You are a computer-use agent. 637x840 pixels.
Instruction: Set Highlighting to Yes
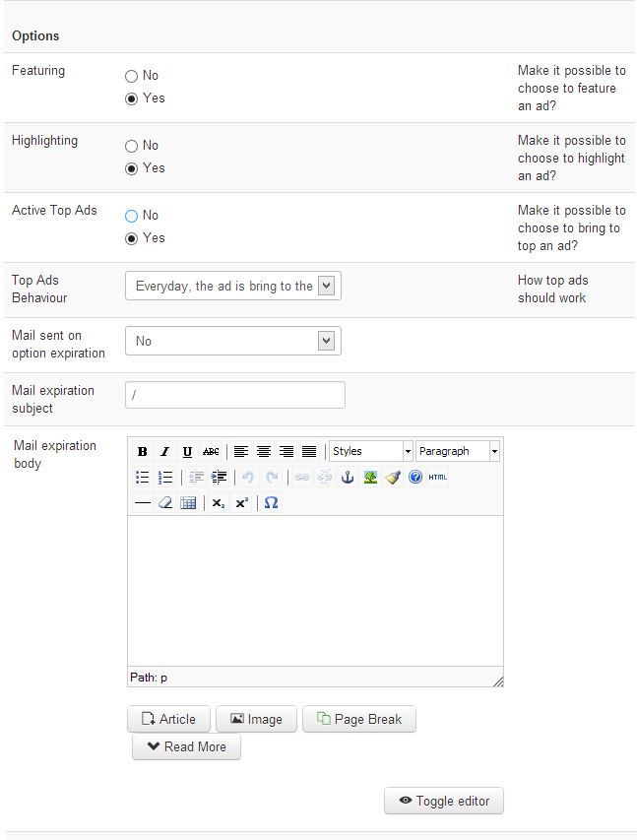[131, 168]
